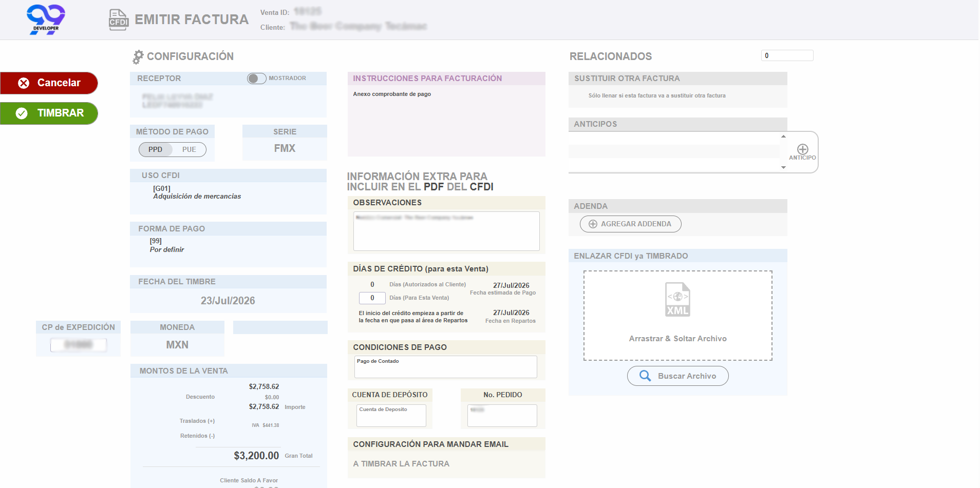
Task: Click the Cuenta de Depósito field
Action: [391, 416]
